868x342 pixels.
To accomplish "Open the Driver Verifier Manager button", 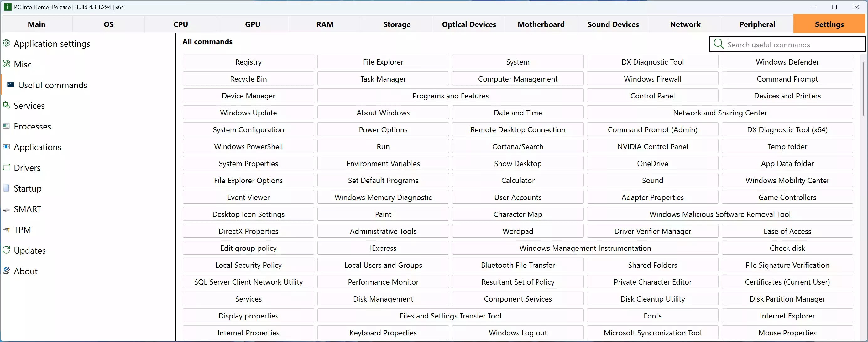I will pyautogui.click(x=653, y=231).
